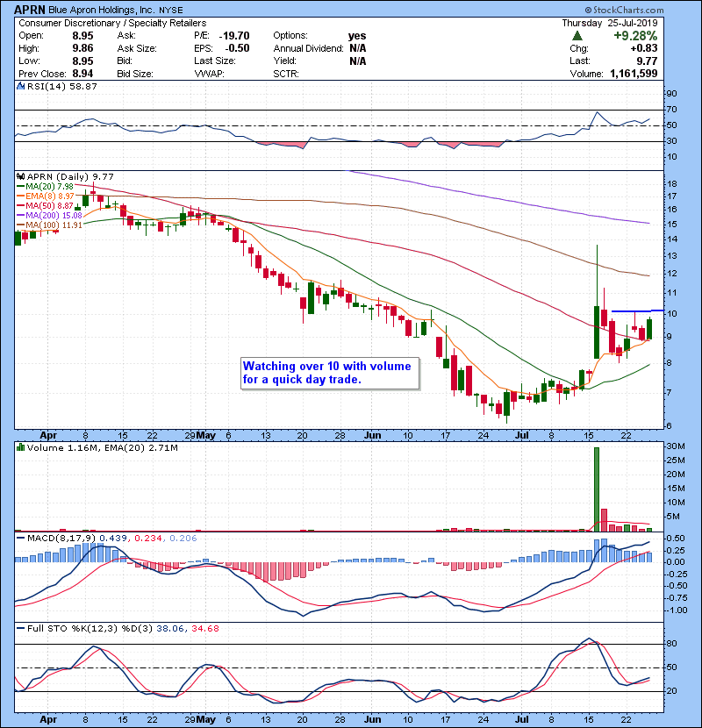Click the VWAP label

pyautogui.click(x=209, y=74)
